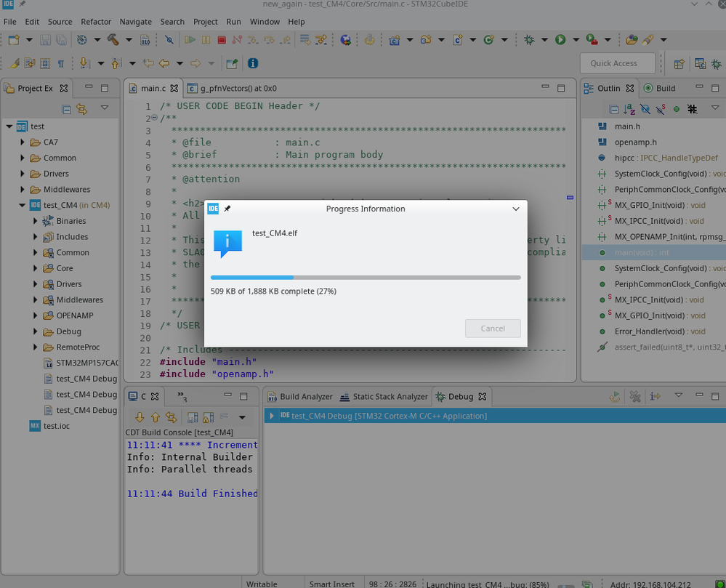Open the Refactor menu
Screen dimensions: 726x588
[x=96, y=22]
